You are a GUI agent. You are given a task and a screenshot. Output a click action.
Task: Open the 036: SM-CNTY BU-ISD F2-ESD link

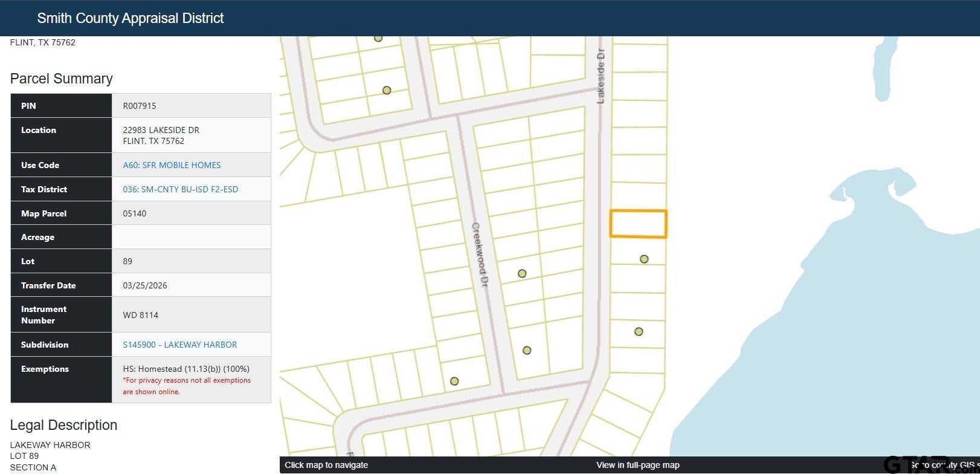tap(181, 189)
